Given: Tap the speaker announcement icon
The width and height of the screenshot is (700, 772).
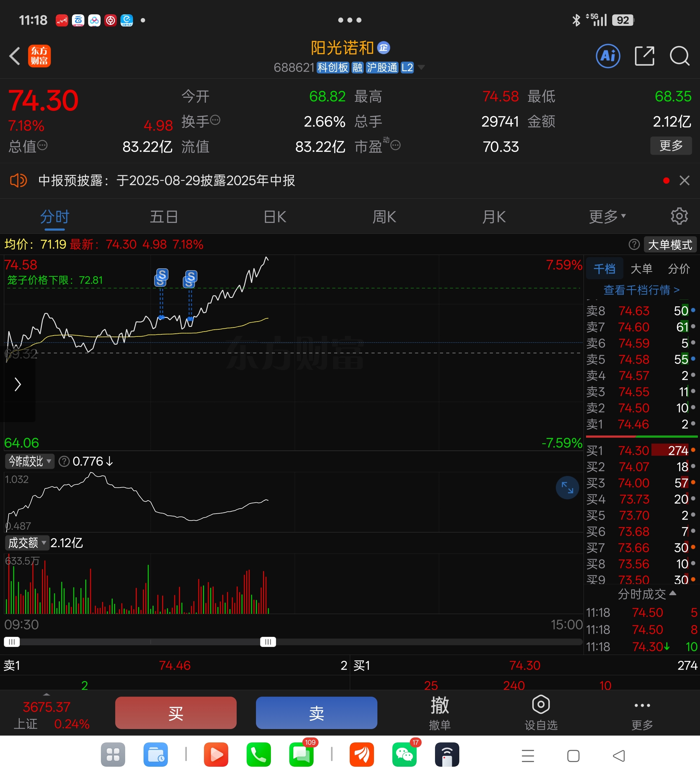Looking at the screenshot, I should pyautogui.click(x=18, y=180).
